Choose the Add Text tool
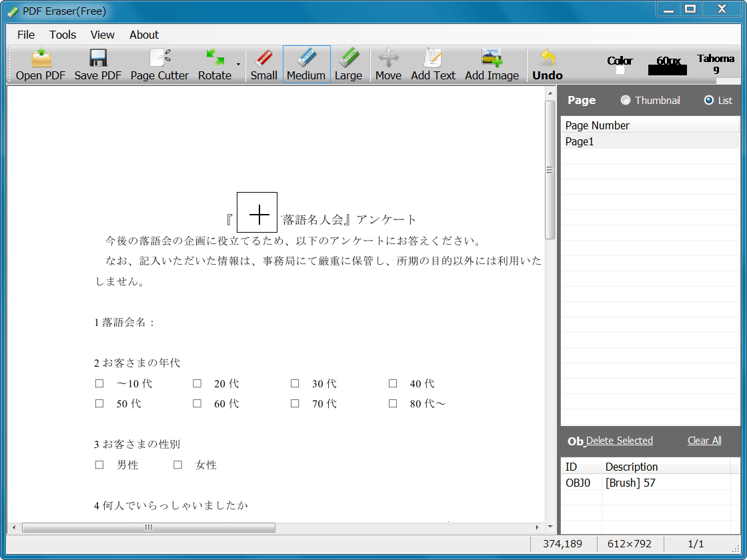This screenshot has width=747, height=560. [x=433, y=65]
